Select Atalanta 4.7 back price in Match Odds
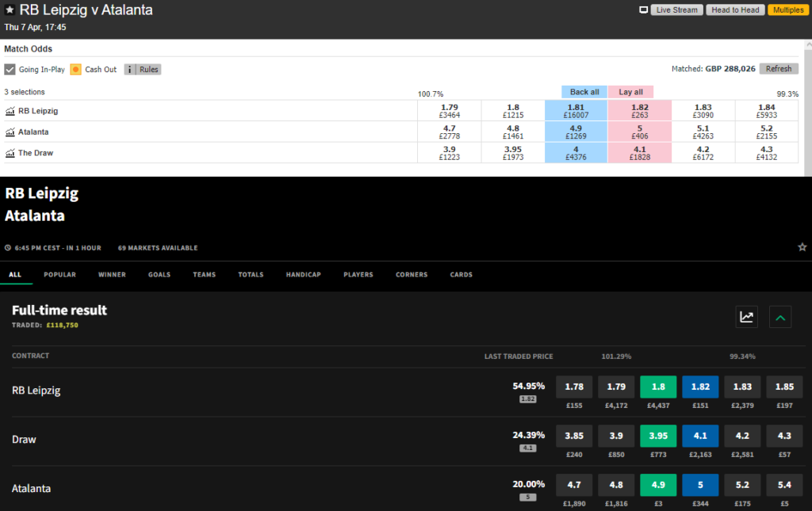Image resolution: width=812 pixels, height=511 pixels. pyautogui.click(x=450, y=132)
